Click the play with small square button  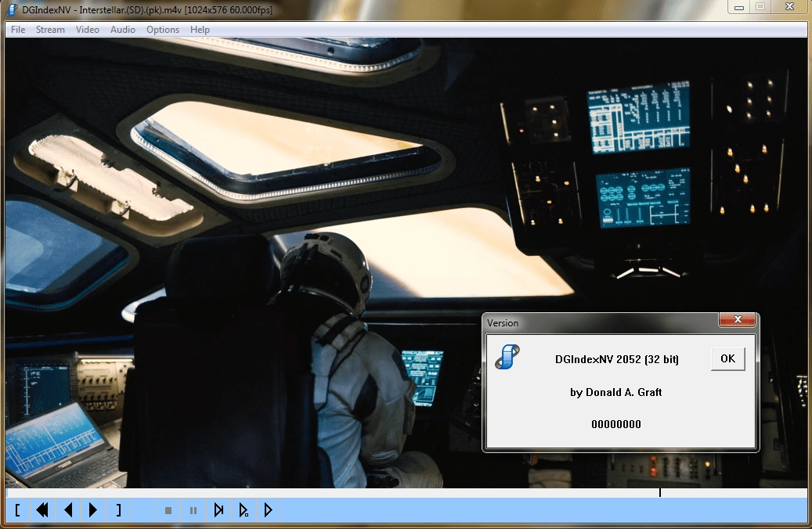pos(244,510)
